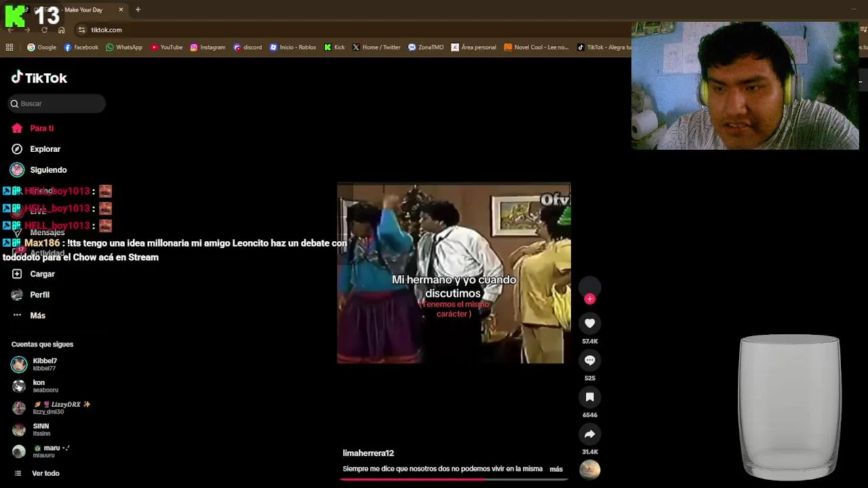Open the Facebook bookmark
Screen dimensions: 868x488
(81, 47)
